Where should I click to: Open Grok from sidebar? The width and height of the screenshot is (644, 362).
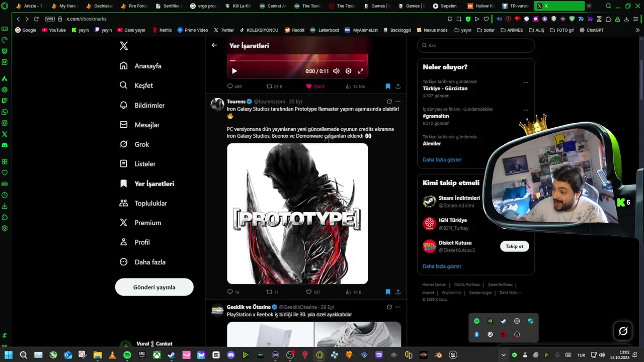[134, 144]
